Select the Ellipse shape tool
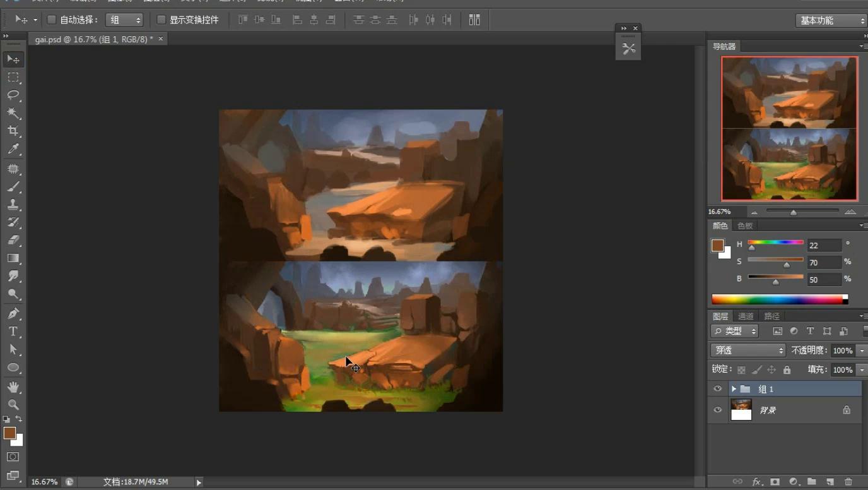 [13, 367]
